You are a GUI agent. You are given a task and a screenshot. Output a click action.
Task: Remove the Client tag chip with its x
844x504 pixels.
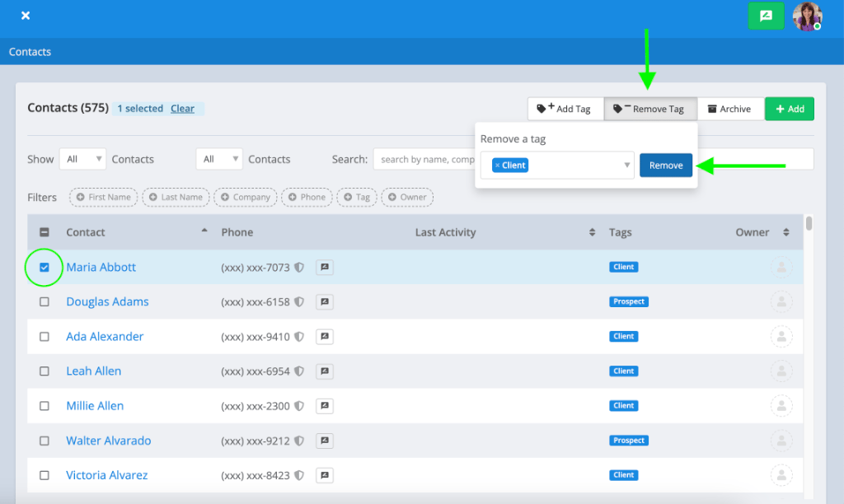pos(497,166)
